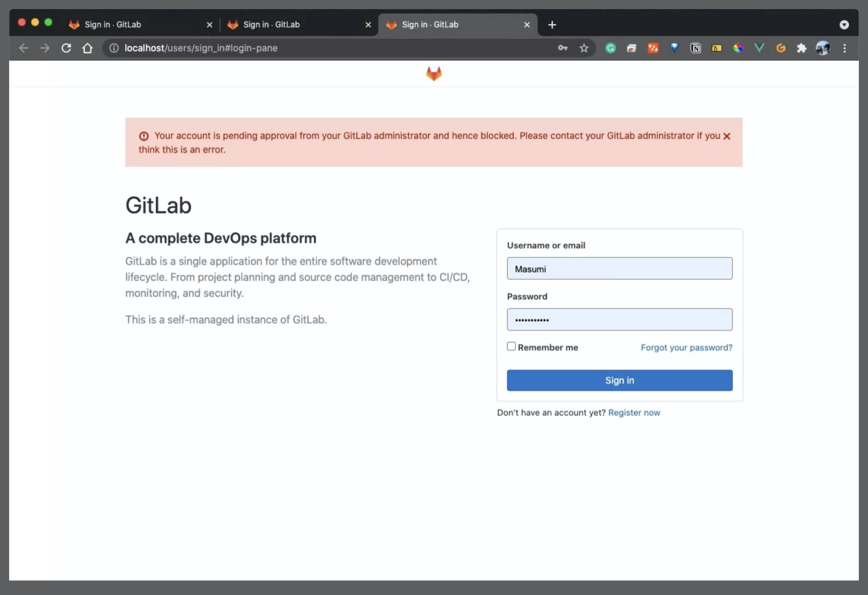Click the 'GitLab is a single application' description paragraph
Image resolution: width=868 pixels, height=595 pixels.
pyautogui.click(x=297, y=277)
